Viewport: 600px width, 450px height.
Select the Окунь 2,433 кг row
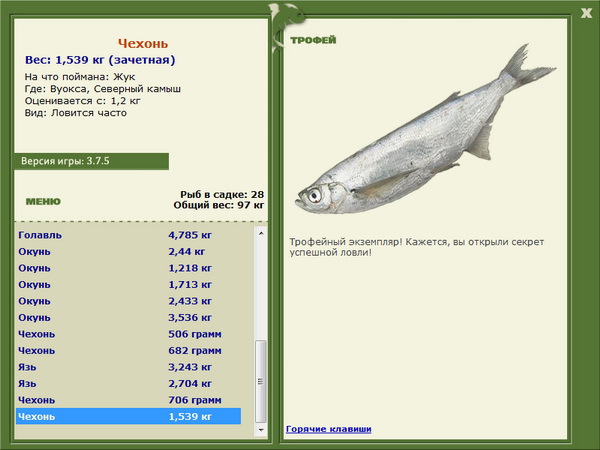pos(129,301)
